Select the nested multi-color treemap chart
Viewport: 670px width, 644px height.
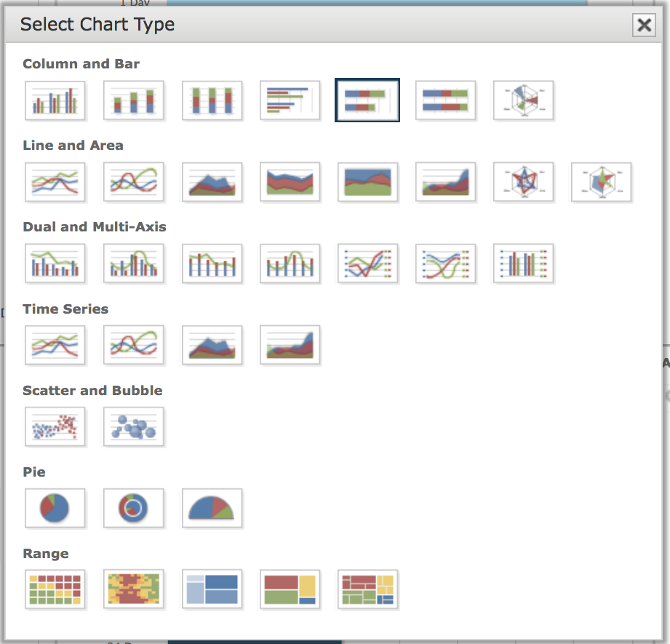tap(367, 589)
